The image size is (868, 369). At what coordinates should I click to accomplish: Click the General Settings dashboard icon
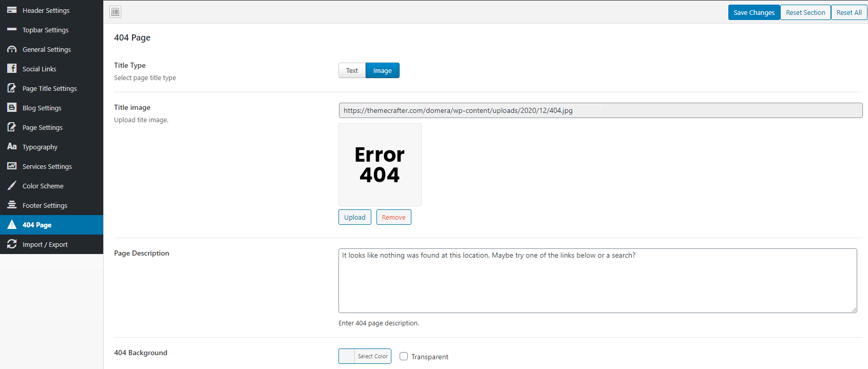12,49
